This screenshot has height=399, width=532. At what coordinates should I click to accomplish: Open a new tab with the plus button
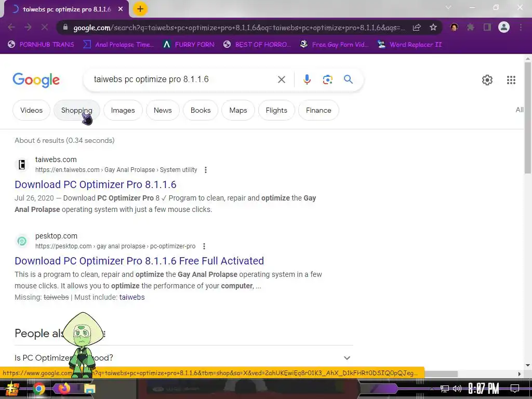coord(140,9)
